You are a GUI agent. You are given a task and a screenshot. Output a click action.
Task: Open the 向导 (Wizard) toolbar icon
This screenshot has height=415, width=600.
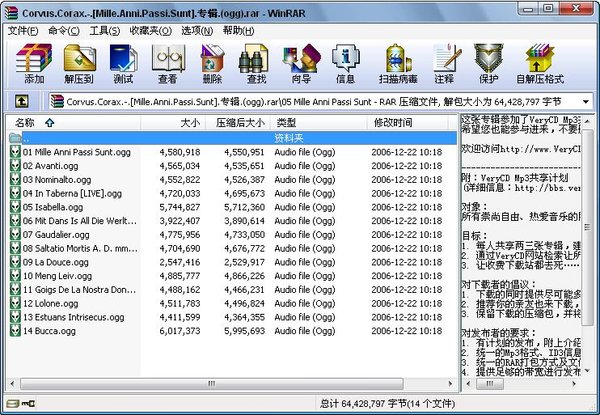tap(302, 58)
